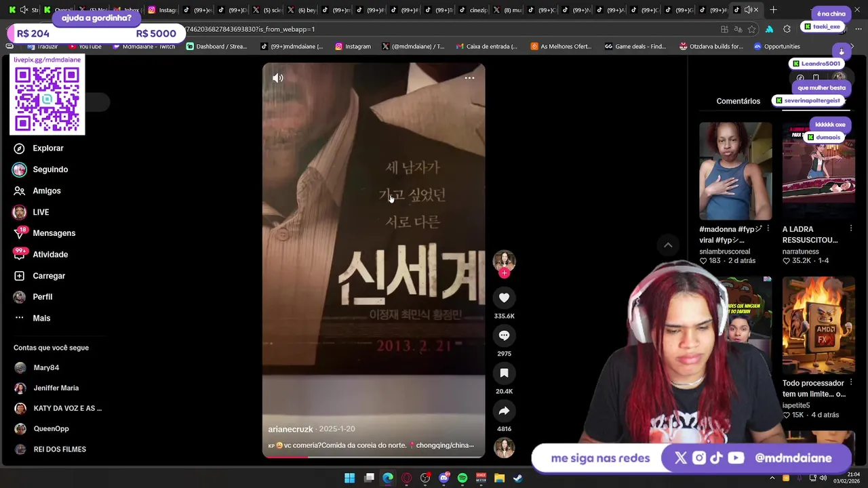Open the comments bubble showing 2975
Image resolution: width=868 pixels, height=488 pixels.
(504, 335)
